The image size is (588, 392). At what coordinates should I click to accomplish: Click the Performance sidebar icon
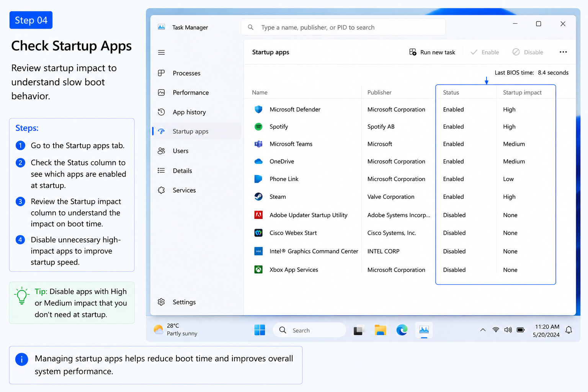coord(161,92)
